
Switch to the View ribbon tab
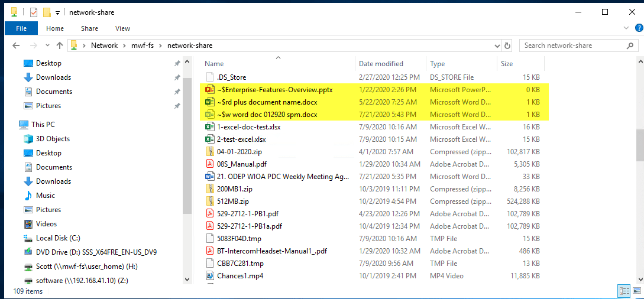tap(122, 28)
